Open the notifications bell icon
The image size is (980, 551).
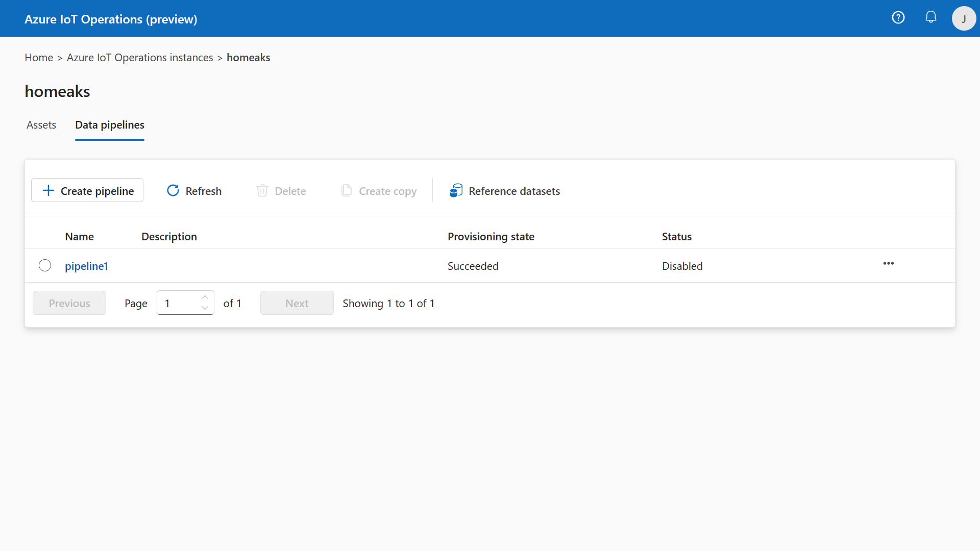931,18
